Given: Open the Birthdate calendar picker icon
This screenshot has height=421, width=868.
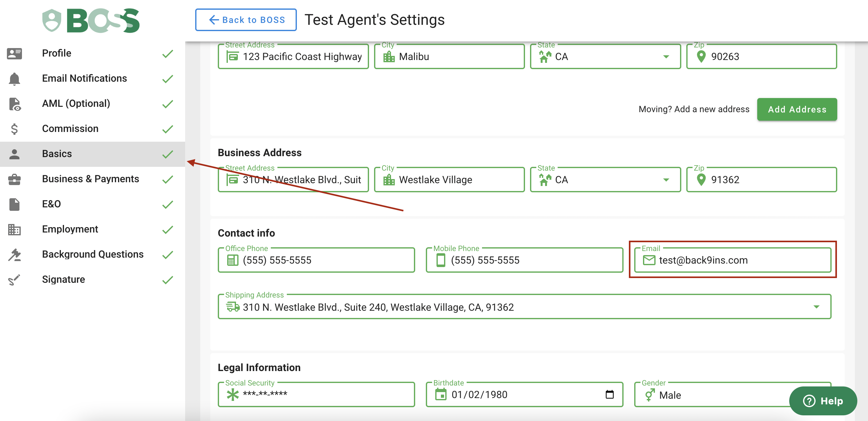Looking at the screenshot, I should (609, 394).
